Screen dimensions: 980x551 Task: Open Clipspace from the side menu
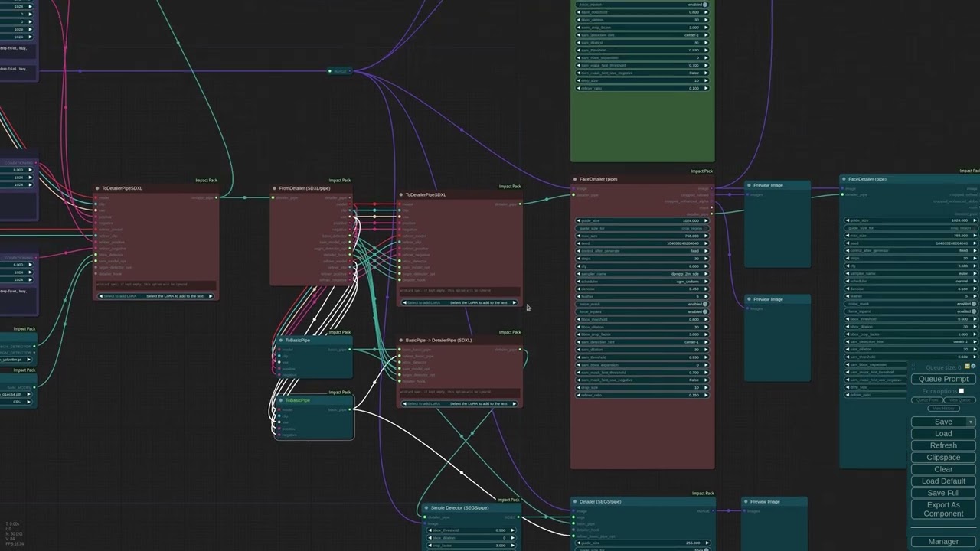943,458
